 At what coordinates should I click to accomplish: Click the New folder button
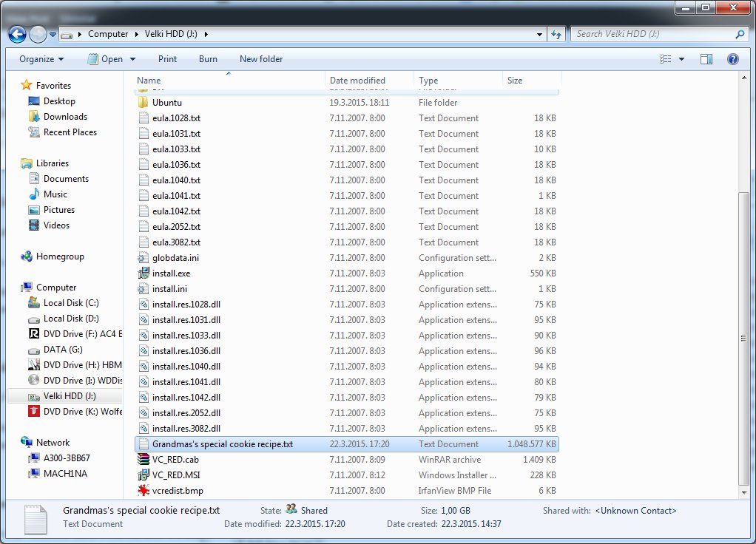click(x=261, y=59)
